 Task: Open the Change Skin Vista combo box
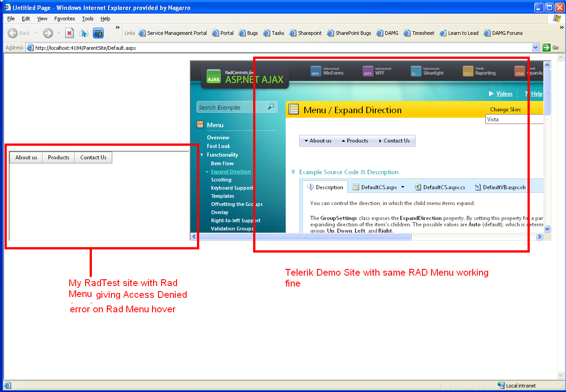(514, 120)
